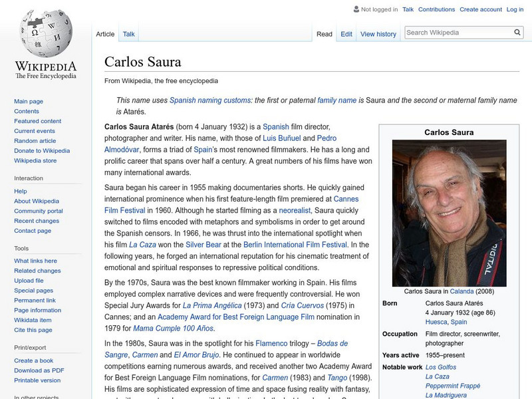Open the Calanda link in photo caption
This screenshot has height=399, width=532.
tap(462, 291)
